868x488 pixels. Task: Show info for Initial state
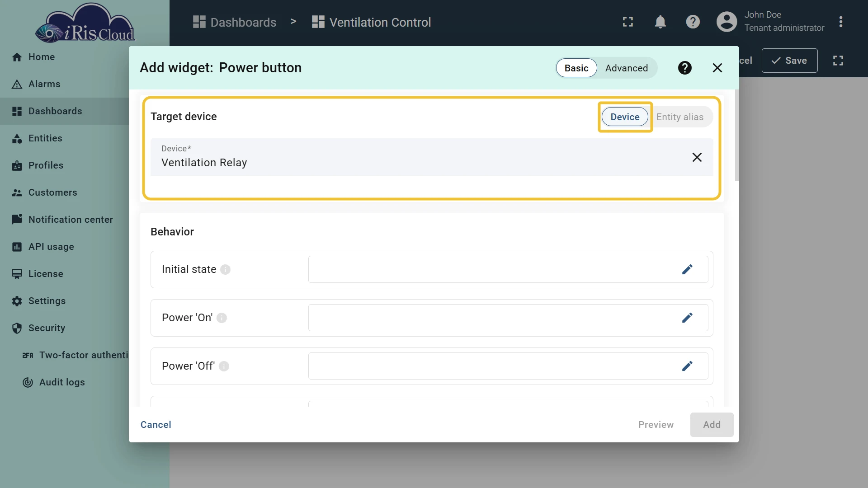tap(225, 270)
